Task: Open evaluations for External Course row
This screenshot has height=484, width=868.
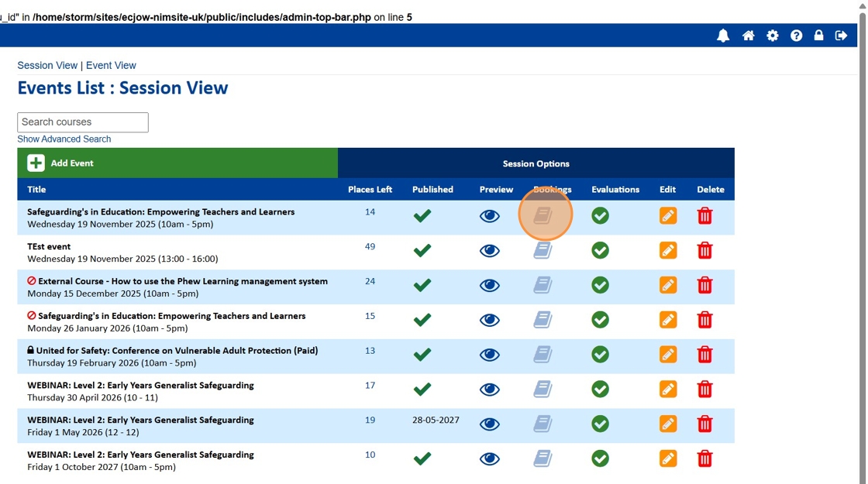Action: click(x=600, y=286)
